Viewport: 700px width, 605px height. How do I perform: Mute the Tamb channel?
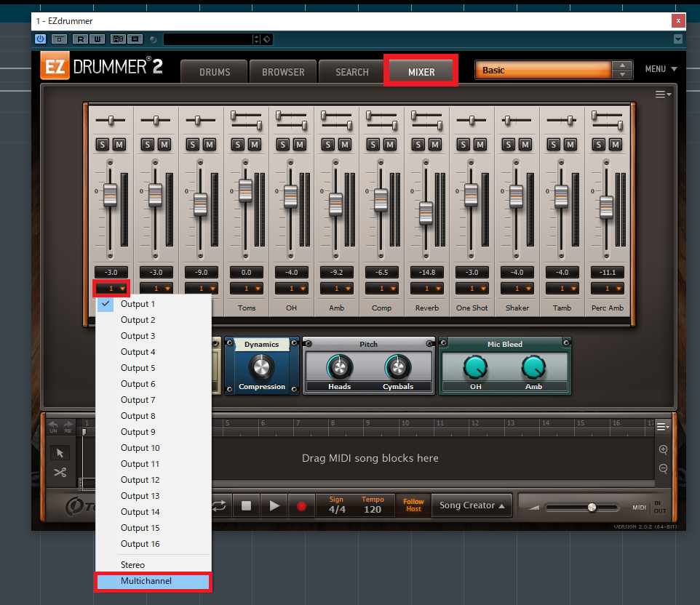click(x=570, y=145)
